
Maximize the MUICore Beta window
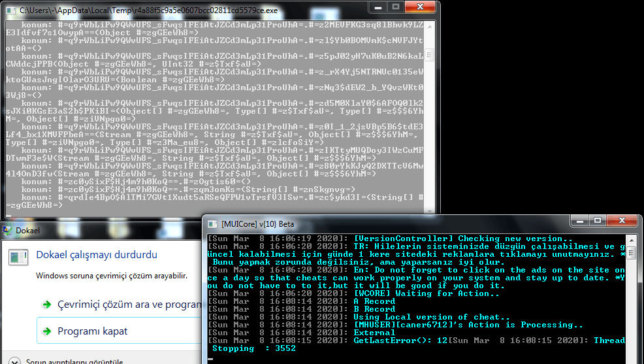point(598,221)
